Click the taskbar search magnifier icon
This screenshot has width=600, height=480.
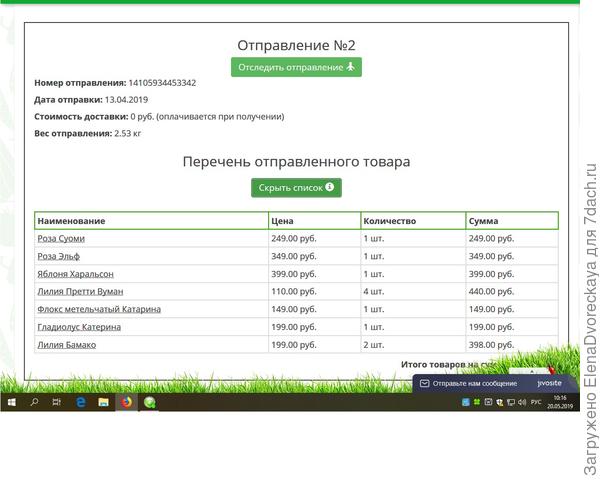point(34,402)
